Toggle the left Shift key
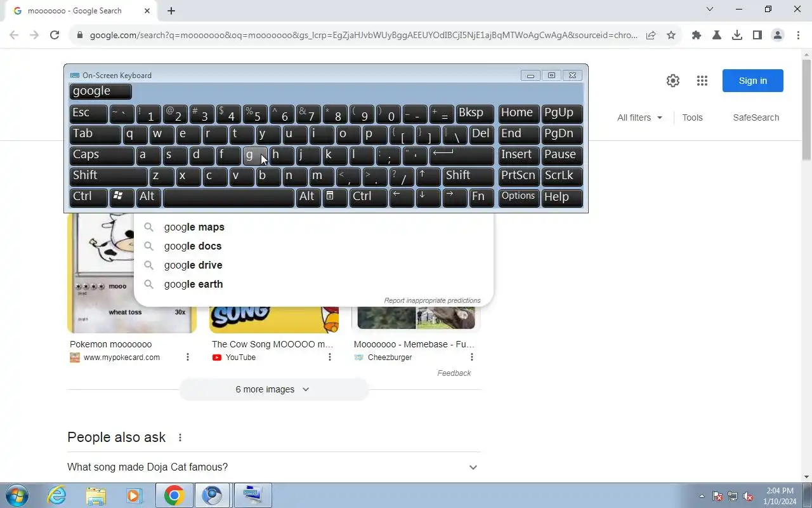Screen dimensions: 812x508 (108, 177)
